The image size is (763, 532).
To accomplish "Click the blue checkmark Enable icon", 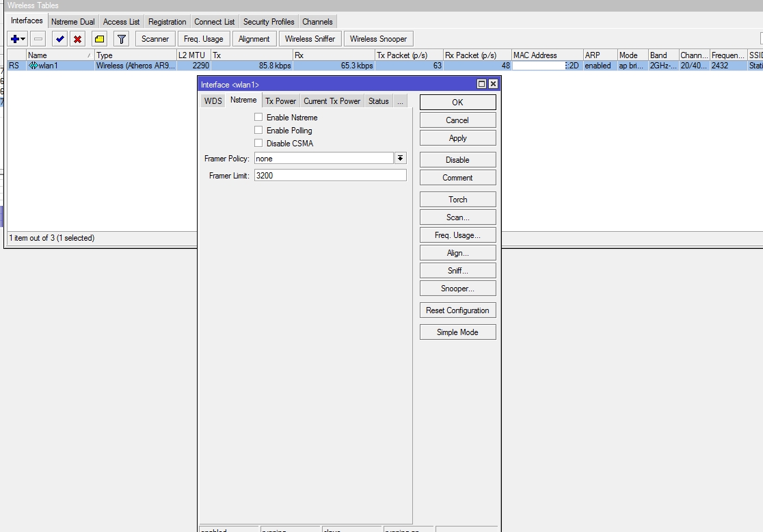I will tap(60, 39).
